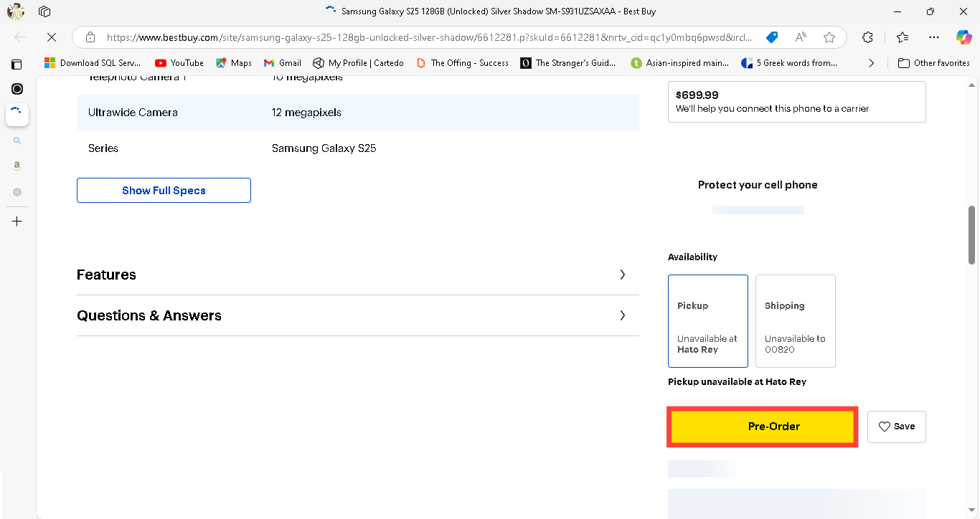Expand the Features section

point(357,275)
